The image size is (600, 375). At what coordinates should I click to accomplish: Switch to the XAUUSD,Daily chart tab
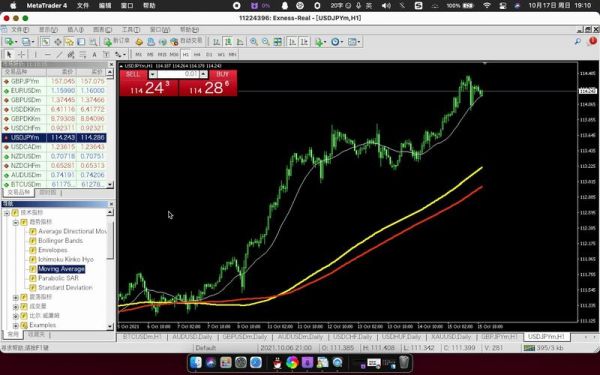point(451,337)
